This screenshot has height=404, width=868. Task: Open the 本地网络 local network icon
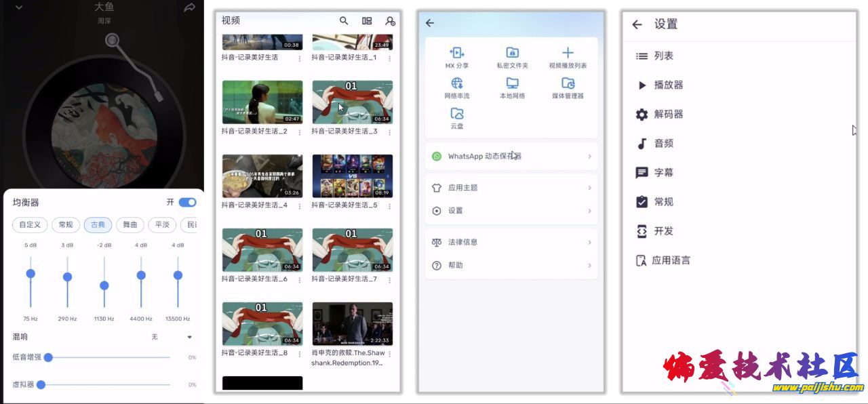512,83
